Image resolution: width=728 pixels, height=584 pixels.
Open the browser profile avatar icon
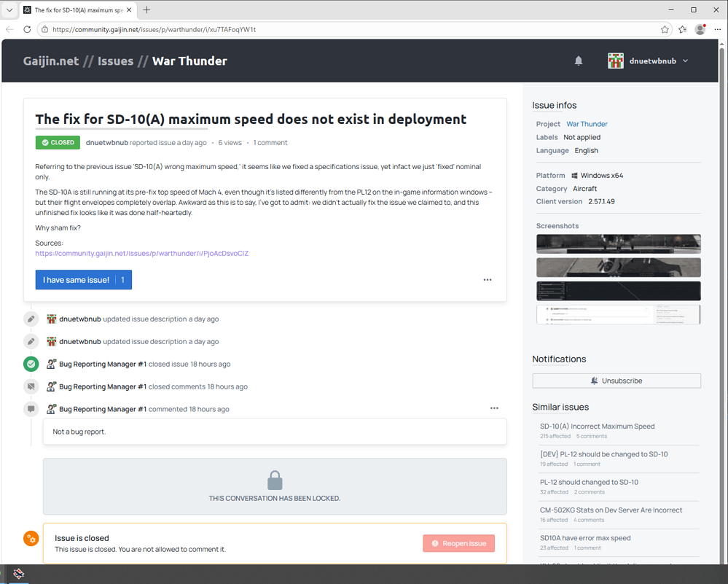coord(700,29)
